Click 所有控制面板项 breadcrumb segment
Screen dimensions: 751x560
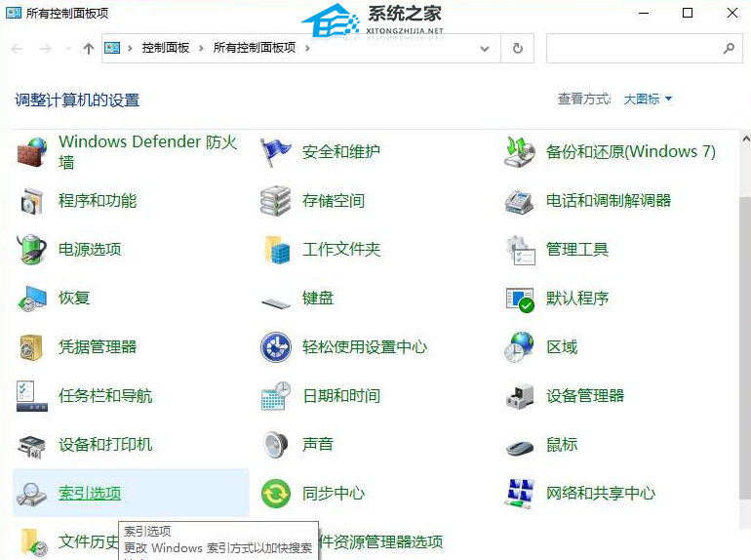pos(255,48)
